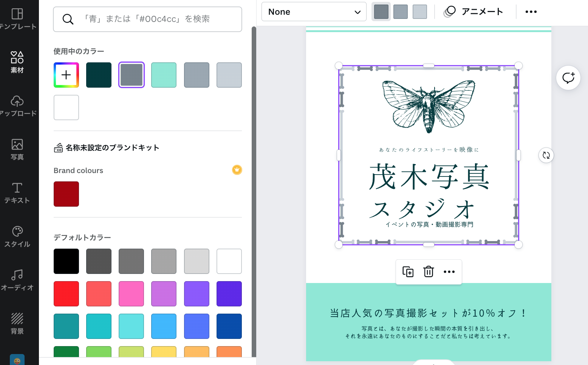Select the turquoise default color
The height and width of the screenshot is (365, 588).
[x=99, y=326]
